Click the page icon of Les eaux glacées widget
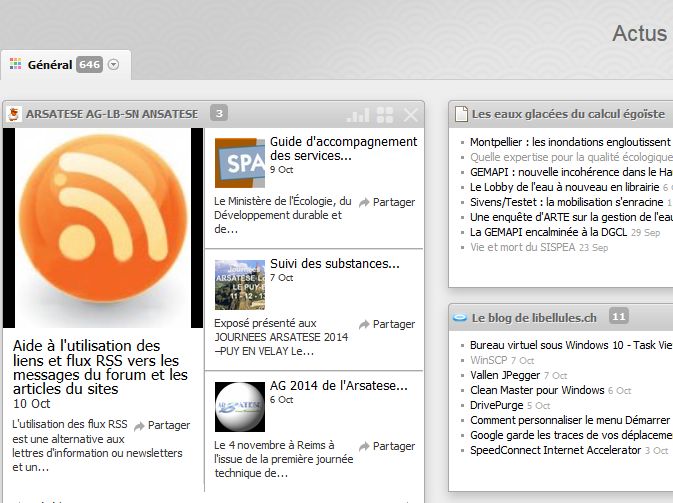Viewport: 673px width, 503px height. pos(461,114)
